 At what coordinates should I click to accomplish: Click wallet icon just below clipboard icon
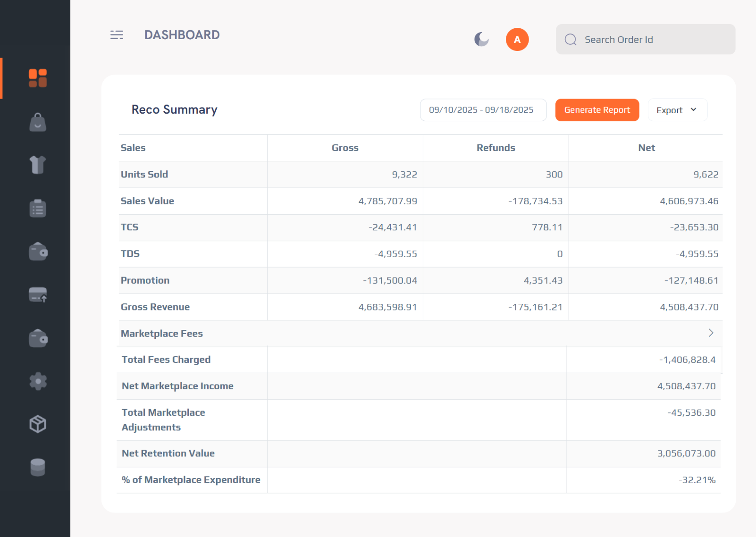(x=38, y=252)
